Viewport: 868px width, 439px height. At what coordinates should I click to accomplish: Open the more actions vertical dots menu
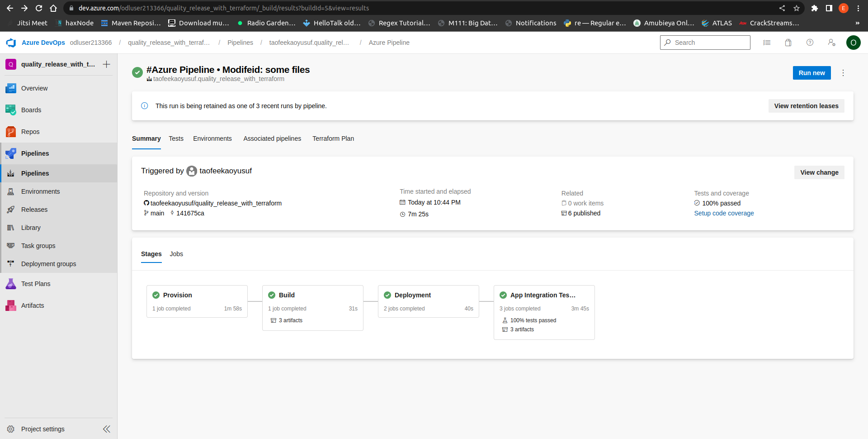843,73
